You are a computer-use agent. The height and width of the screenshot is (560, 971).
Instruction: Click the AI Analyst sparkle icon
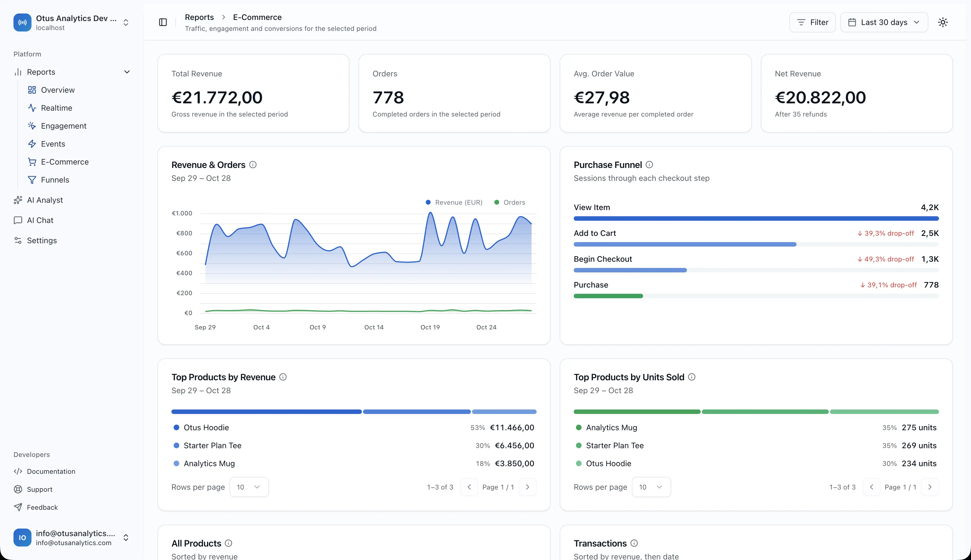pyautogui.click(x=18, y=200)
